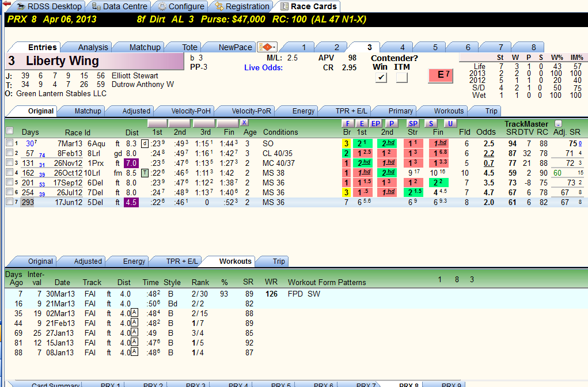Check the box for the 17Jun12 5Del race

pyautogui.click(x=9, y=202)
